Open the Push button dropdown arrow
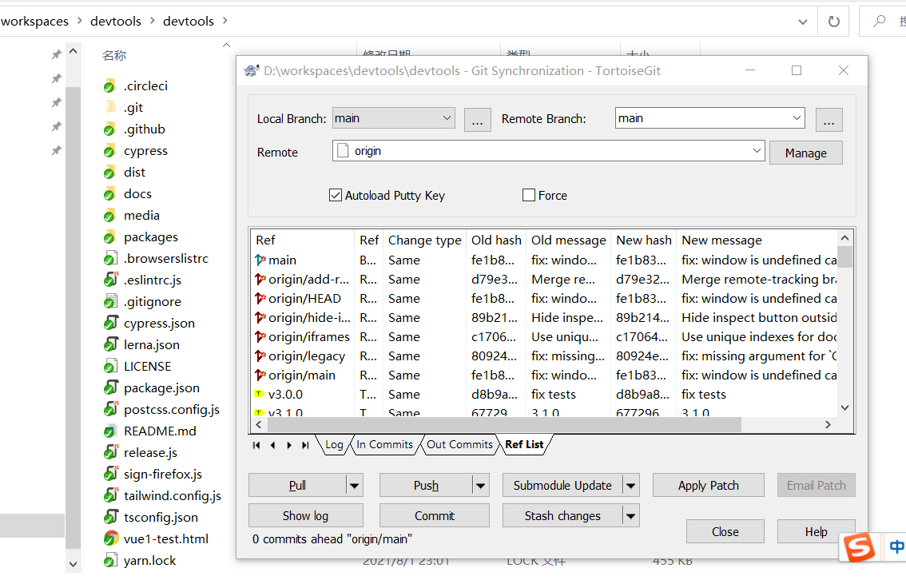Image resolution: width=906 pixels, height=588 pixels. click(480, 485)
